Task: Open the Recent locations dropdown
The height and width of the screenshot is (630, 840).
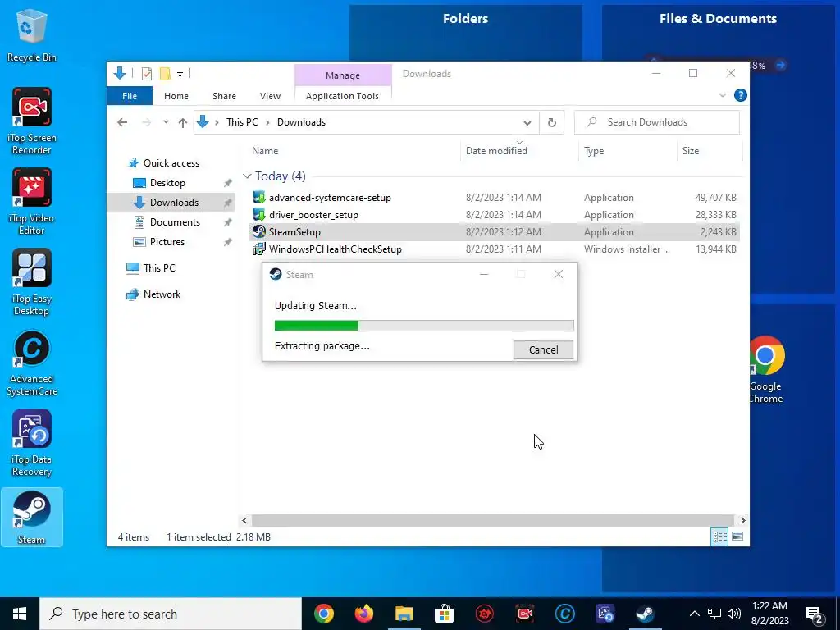Action: (166, 122)
